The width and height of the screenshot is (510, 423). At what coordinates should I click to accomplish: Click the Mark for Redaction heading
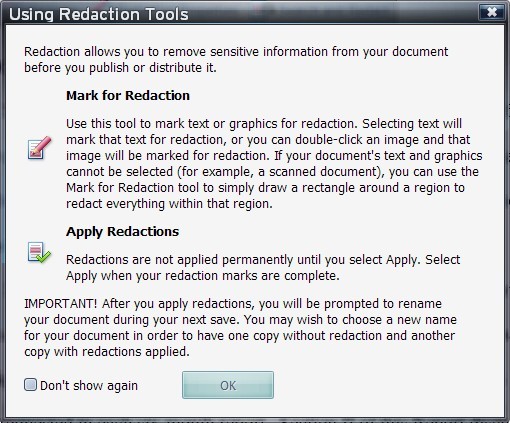coord(128,96)
